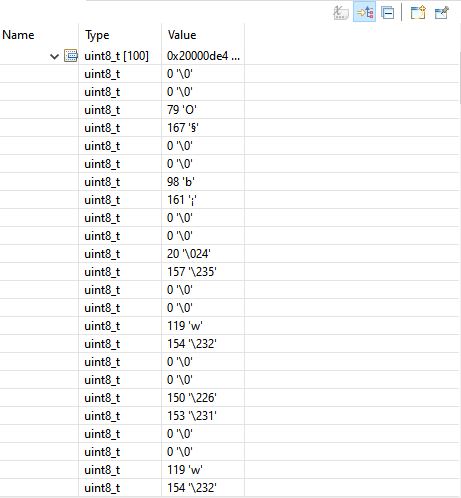Click the vertical scrollbar at right edge
Screen dimensions: 461x498
(x=460, y=78)
